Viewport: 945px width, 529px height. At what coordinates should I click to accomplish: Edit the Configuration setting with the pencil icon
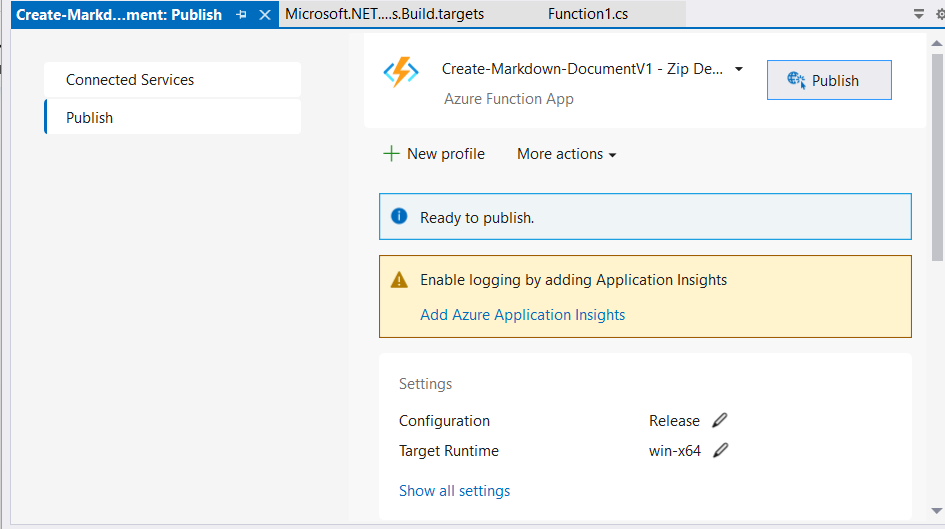(720, 420)
